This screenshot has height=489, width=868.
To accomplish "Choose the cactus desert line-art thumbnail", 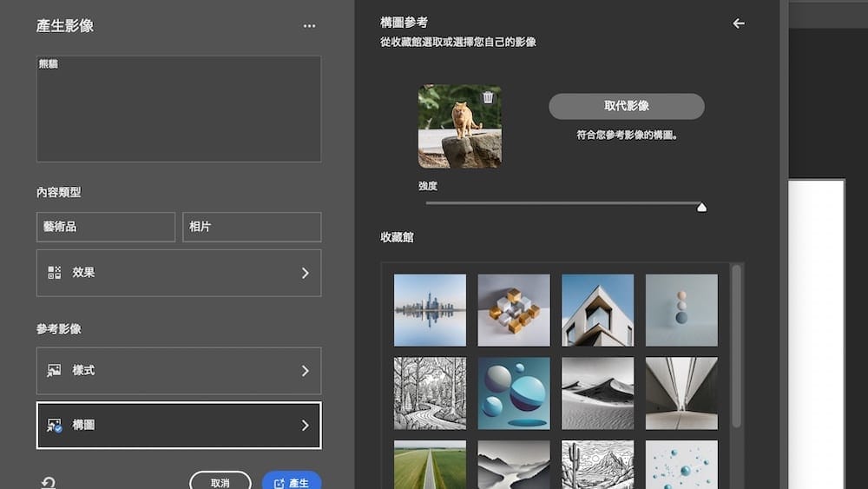I will pos(597,465).
